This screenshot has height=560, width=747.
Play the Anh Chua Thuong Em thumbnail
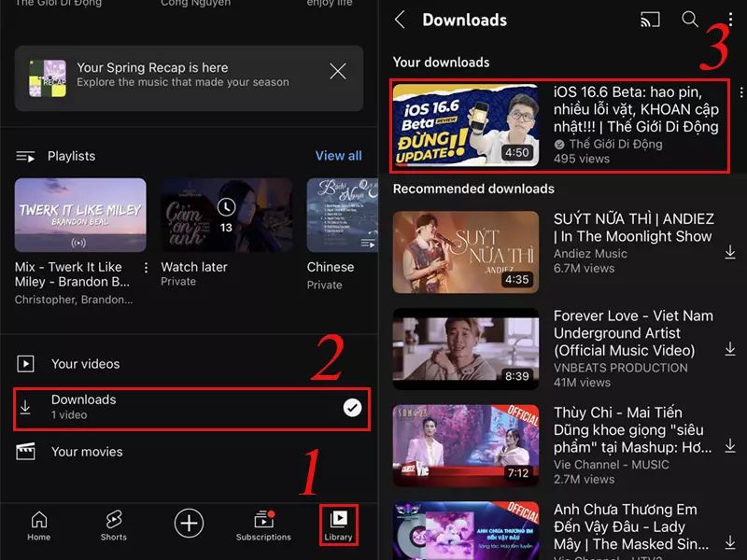coord(466,531)
